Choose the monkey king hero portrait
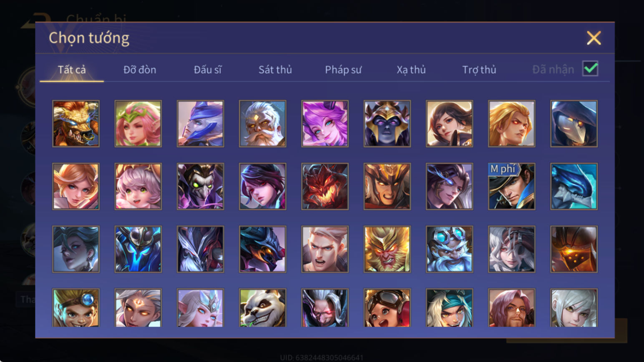644x362 pixels. coord(387,249)
